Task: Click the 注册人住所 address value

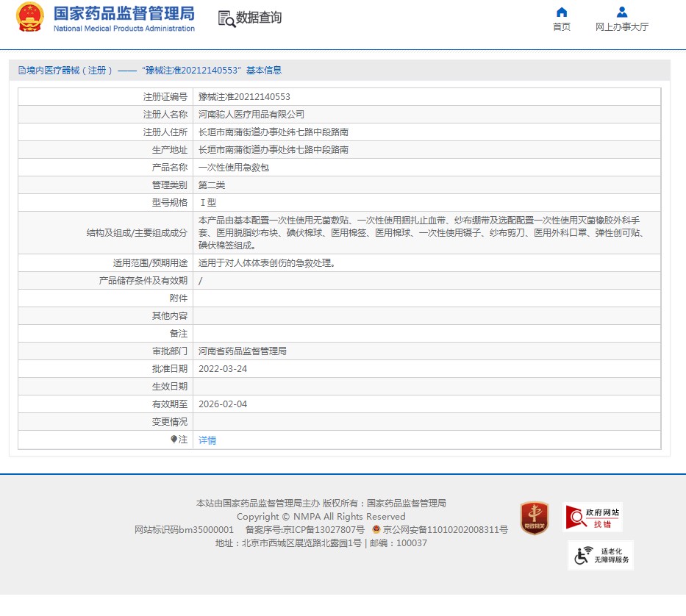Action: [x=274, y=132]
